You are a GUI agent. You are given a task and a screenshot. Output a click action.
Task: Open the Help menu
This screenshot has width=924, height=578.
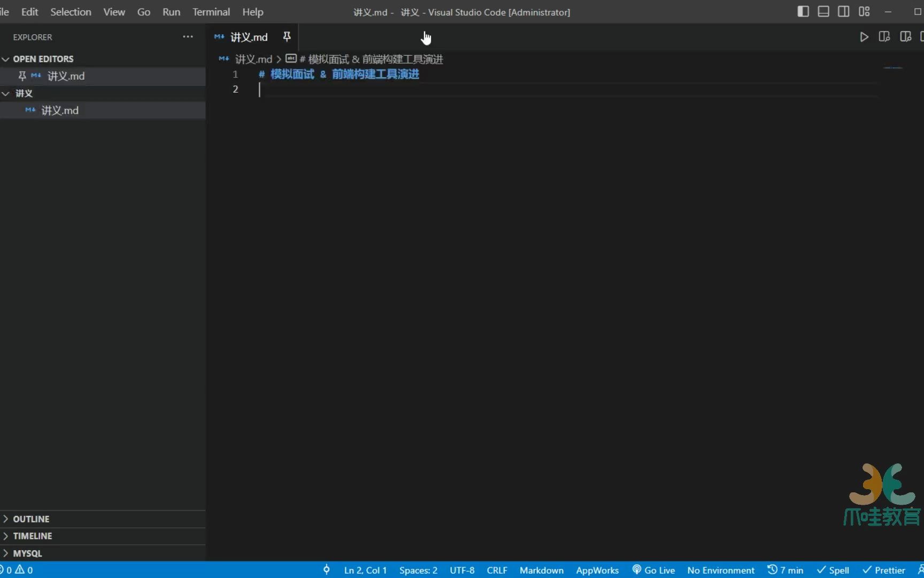coord(252,12)
